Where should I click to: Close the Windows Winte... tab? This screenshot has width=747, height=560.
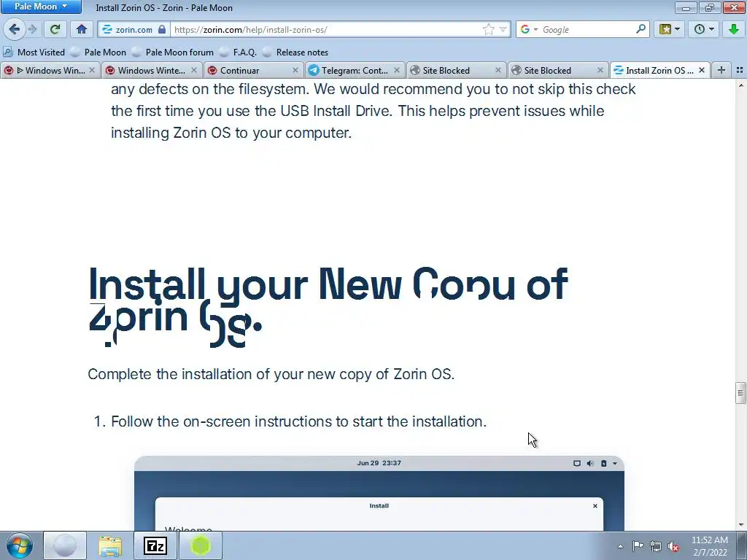click(x=194, y=71)
